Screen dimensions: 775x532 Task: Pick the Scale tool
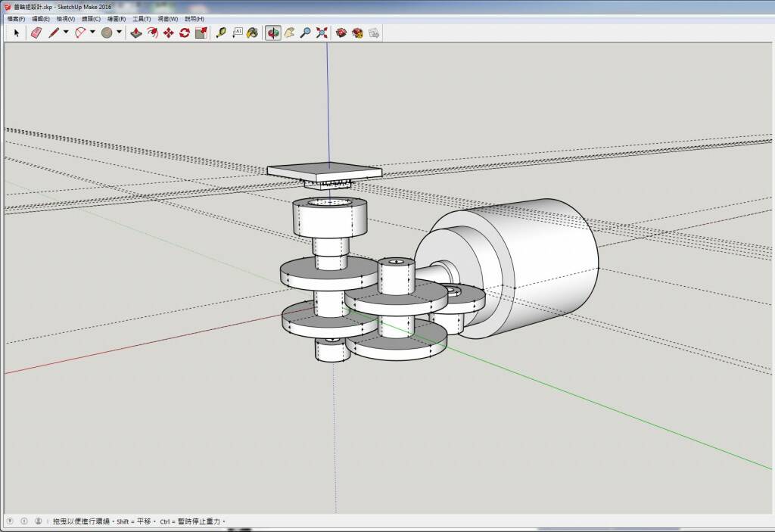[x=201, y=33]
